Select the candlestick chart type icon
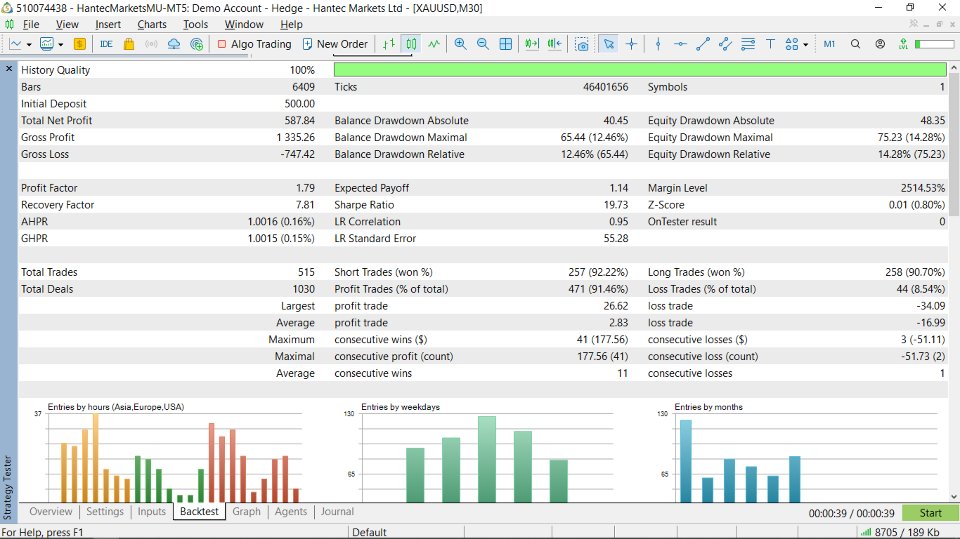The width and height of the screenshot is (960, 539). click(x=411, y=44)
